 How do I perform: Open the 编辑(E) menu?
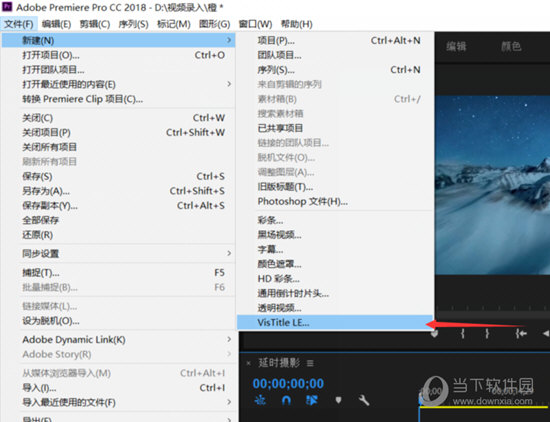(x=56, y=24)
